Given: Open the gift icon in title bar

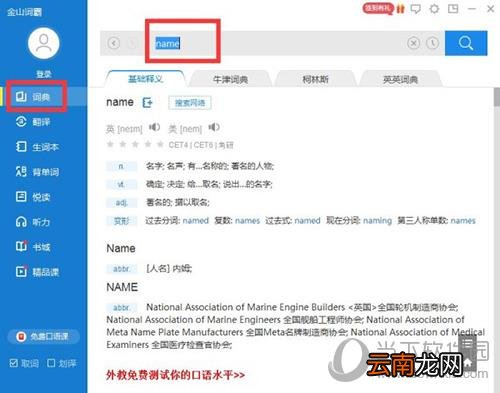Looking at the screenshot, I should click(x=400, y=9).
